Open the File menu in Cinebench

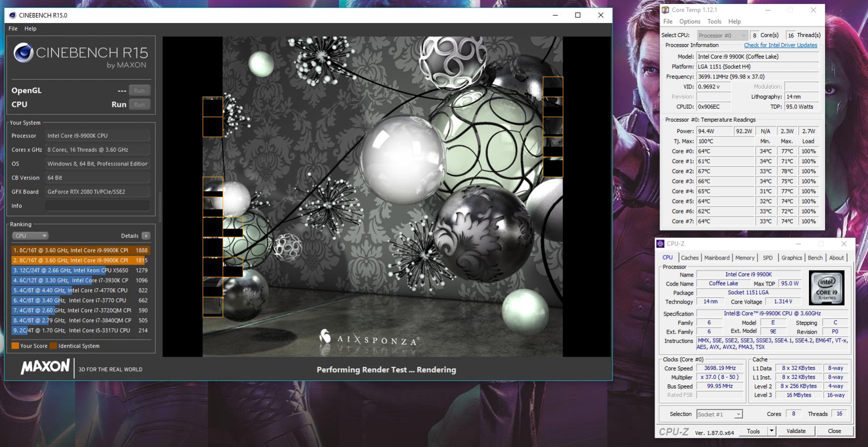(13, 29)
